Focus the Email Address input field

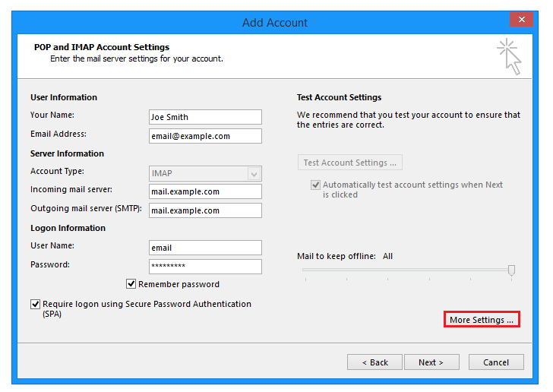point(205,136)
